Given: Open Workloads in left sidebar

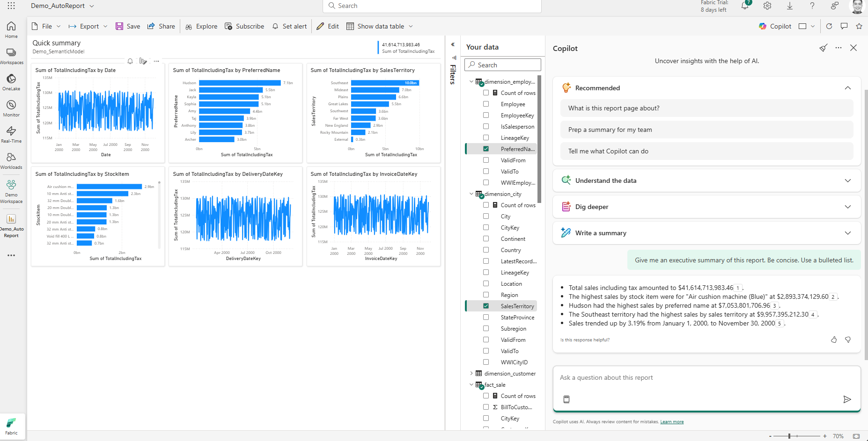Looking at the screenshot, I should point(11,161).
